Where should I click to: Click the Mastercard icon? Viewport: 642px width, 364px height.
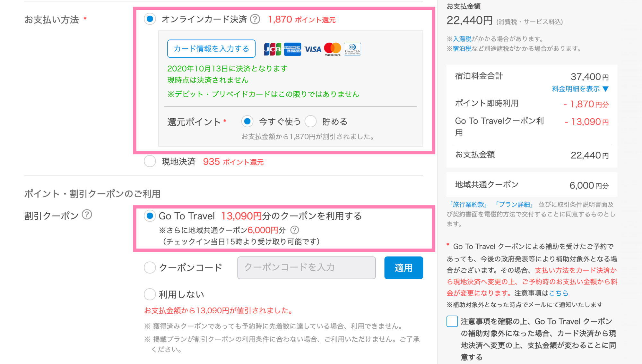(333, 49)
